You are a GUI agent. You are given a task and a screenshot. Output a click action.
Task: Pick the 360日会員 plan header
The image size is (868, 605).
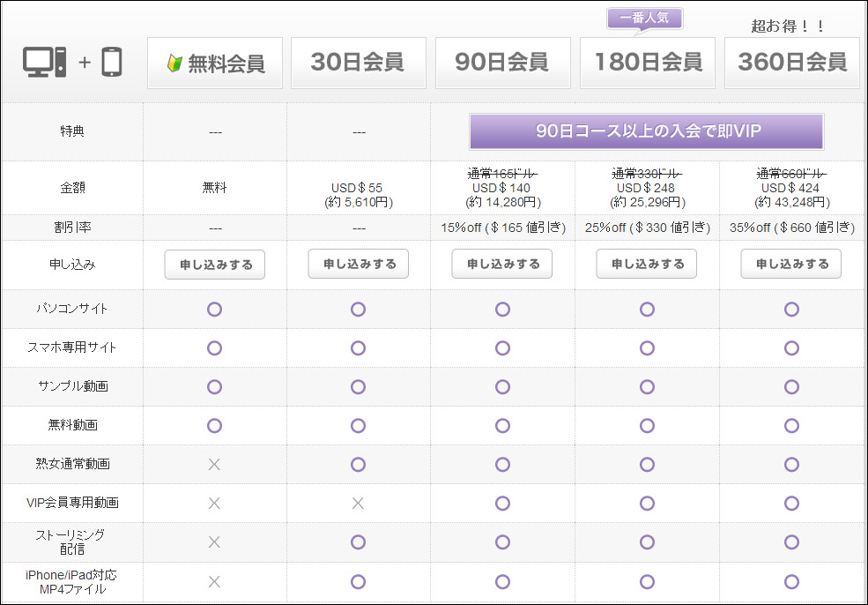(x=791, y=63)
